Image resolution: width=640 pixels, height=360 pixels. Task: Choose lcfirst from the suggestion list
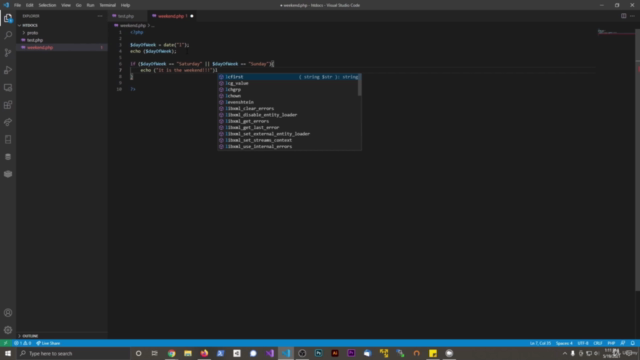coord(288,77)
